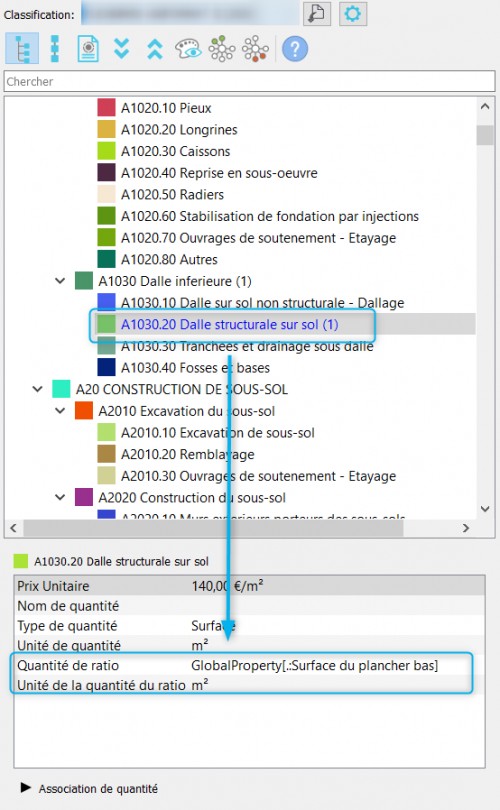Open help with the question mark icon
Screen dimensions: 500x810
point(295,49)
